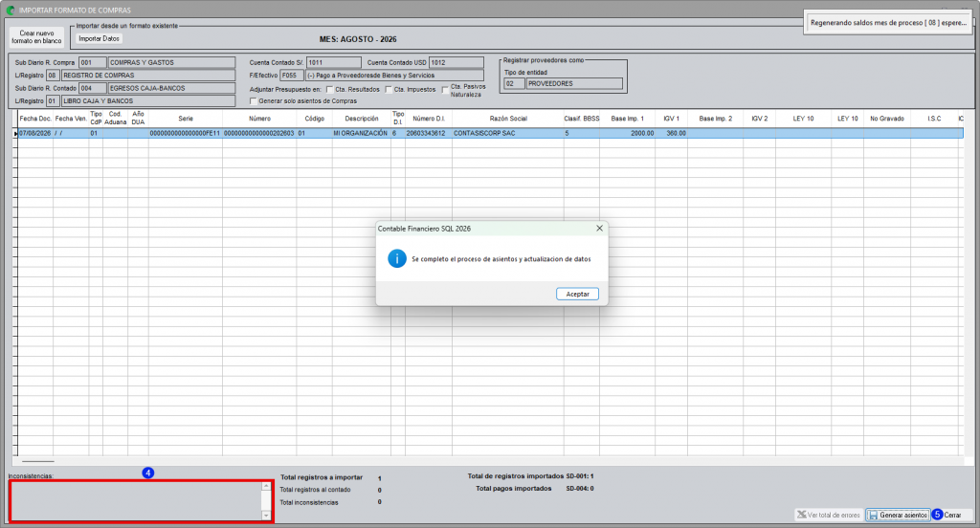Viewport: 980px width, 528px height.
Task: Click Crear nuevo formato en blanco
Action: [x=36, y=37]
